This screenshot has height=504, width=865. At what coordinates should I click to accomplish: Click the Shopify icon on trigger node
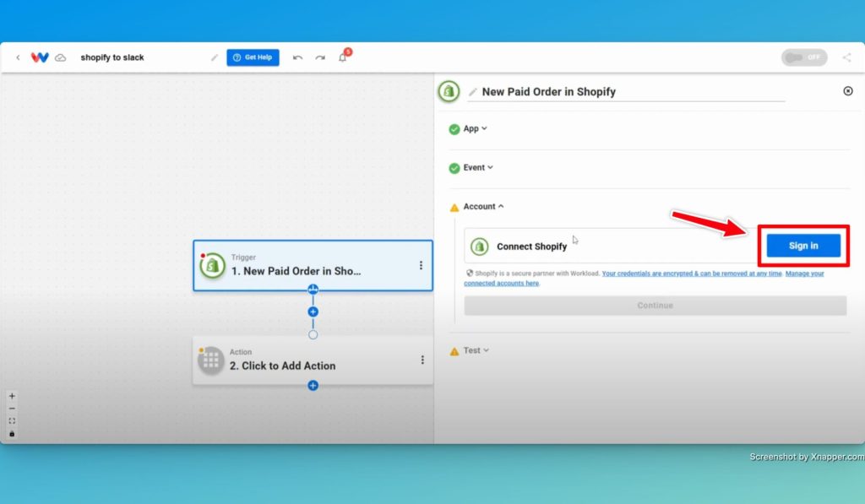point(212,266)
